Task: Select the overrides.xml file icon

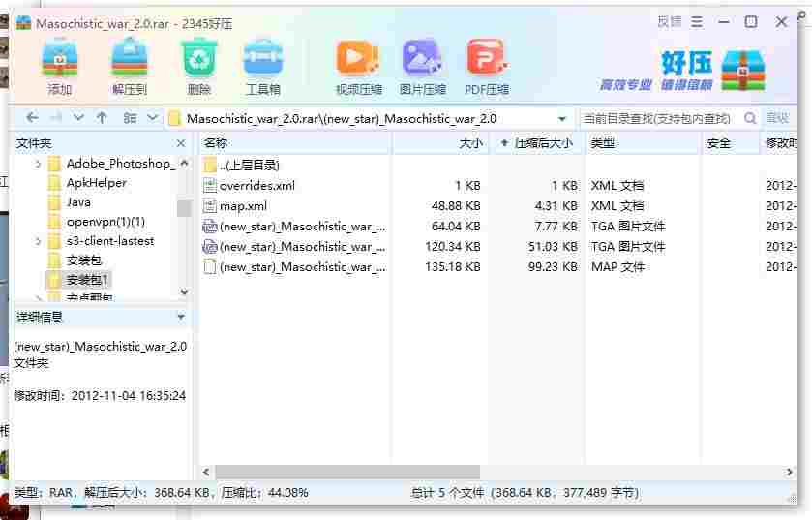Action: coord(210,185)
